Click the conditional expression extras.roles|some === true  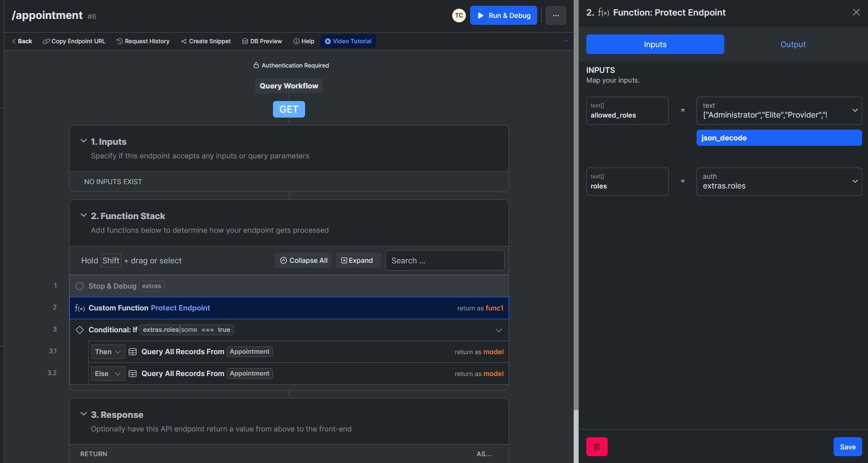[187, 330]
